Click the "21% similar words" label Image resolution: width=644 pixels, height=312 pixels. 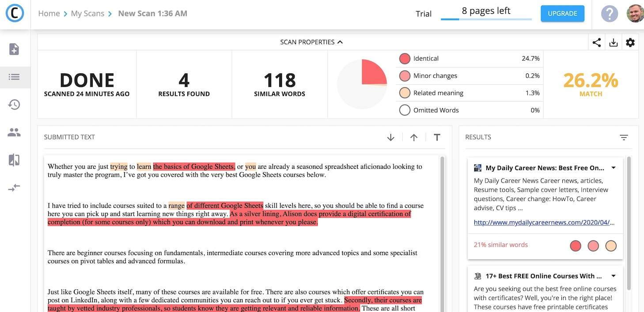pos(501,245)
